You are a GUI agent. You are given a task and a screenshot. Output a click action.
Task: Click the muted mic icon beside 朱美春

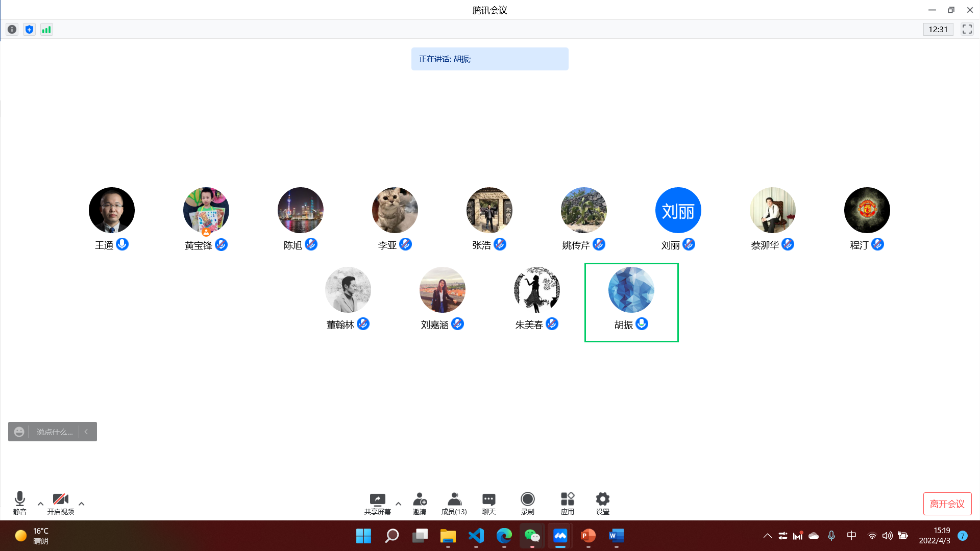tap(552, 324)
